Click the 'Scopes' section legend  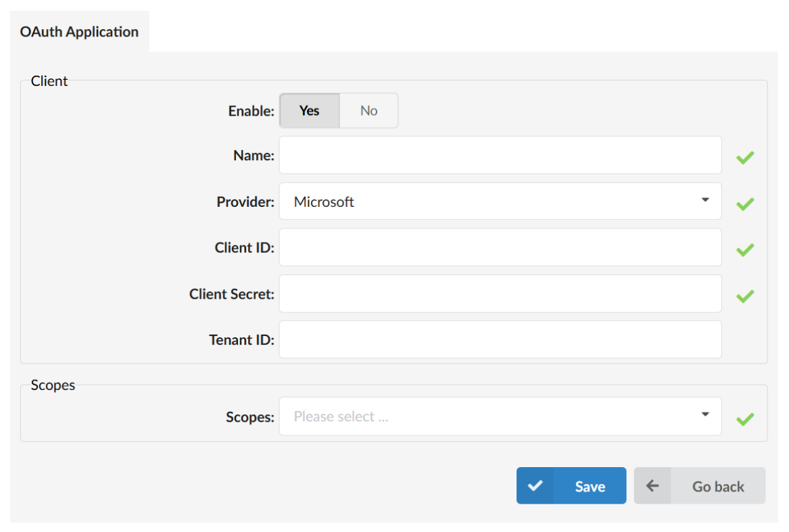point(53,385)
